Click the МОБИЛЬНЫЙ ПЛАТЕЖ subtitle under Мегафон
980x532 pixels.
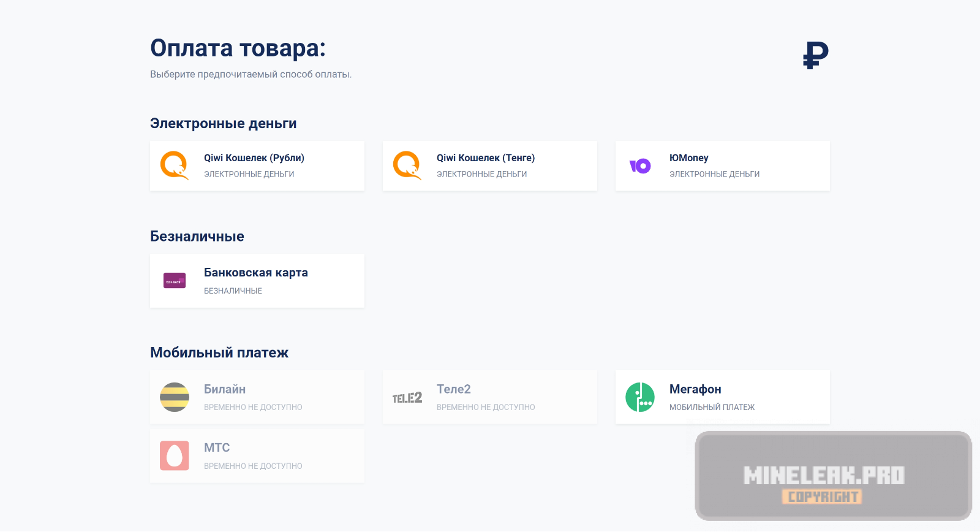pyautogui.click(x=712, y=407)
